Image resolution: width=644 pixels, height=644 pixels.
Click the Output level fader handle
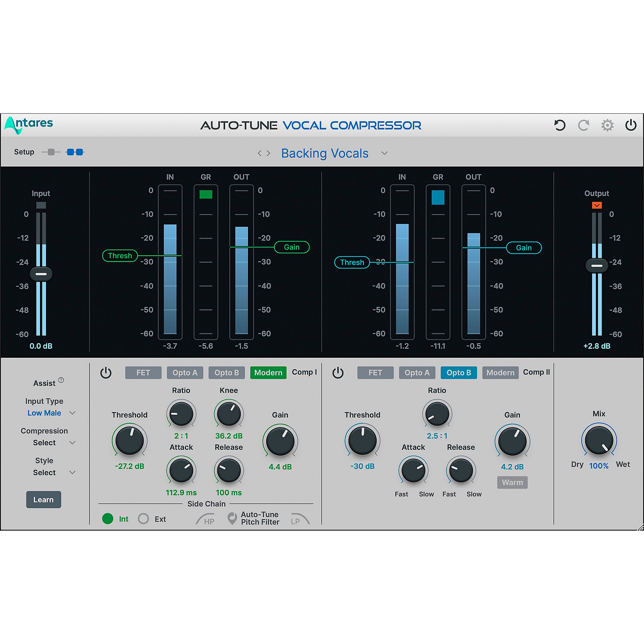pos(597,266)
